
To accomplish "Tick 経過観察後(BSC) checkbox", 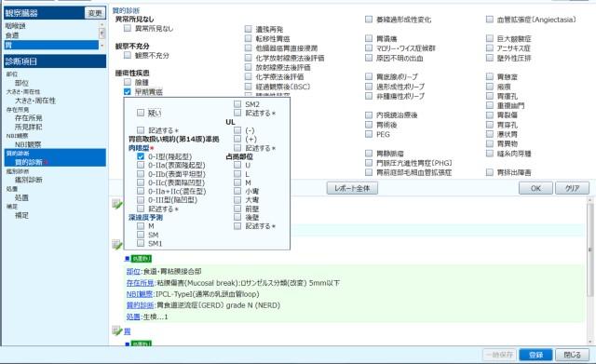I will coord(249,87).
